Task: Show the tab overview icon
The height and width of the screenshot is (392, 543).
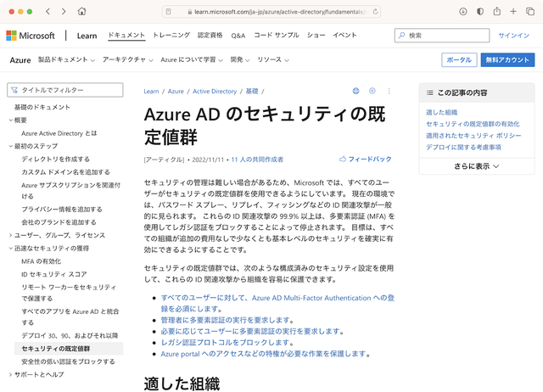Action: [530, 11]
